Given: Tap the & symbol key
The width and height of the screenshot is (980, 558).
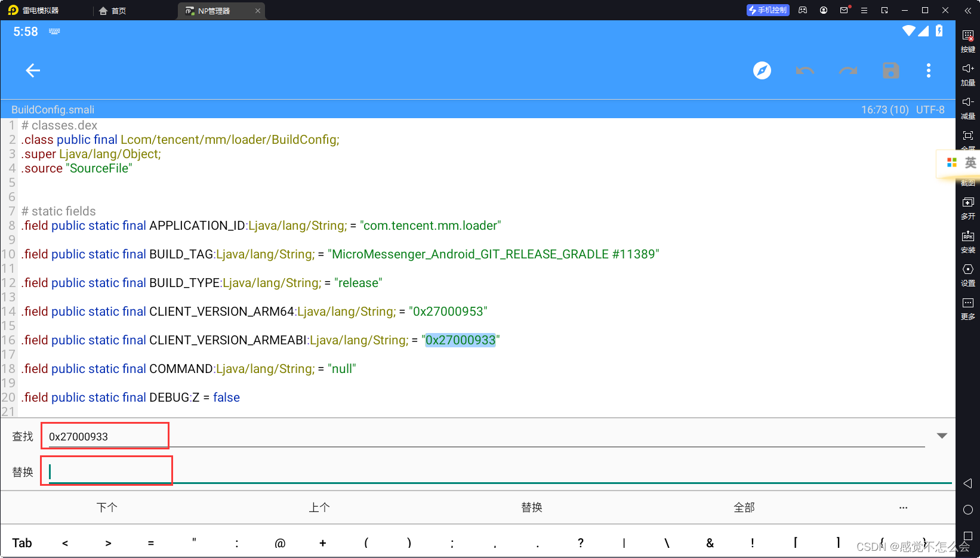Looking at the screenshot, I should tap(710, 542).
